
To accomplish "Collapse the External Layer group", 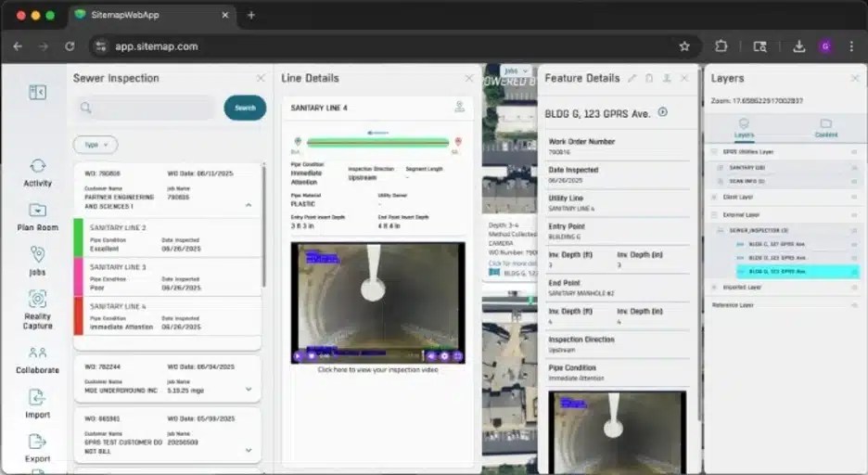I will click(715, 215).
